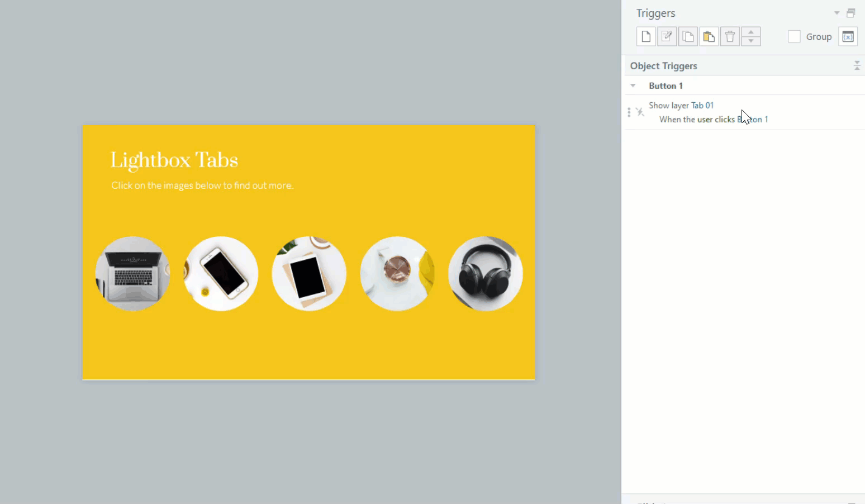
Task: Select the 'When the user clicks' condition text
Action: [697, 119]
